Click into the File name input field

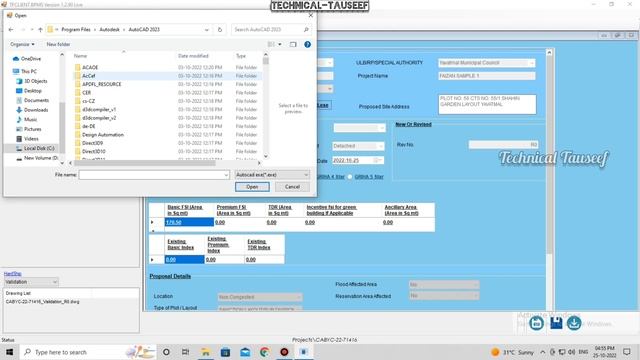coord(153,175)
